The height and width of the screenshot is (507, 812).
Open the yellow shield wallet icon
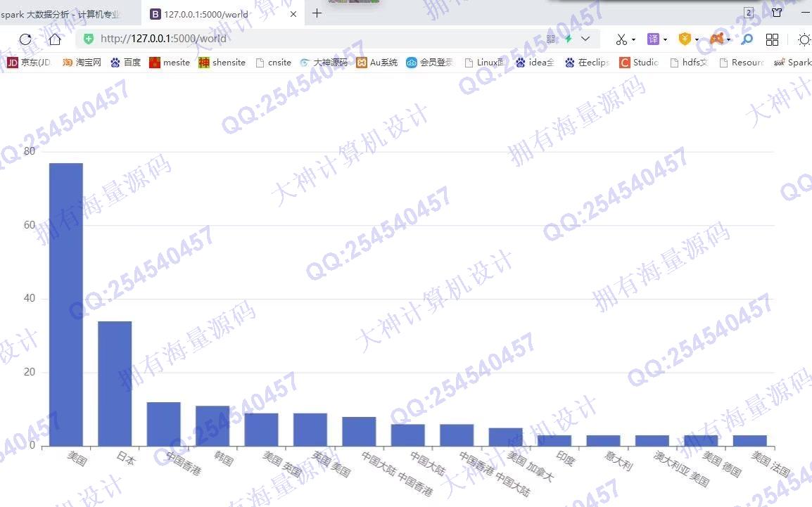[685, 39]
